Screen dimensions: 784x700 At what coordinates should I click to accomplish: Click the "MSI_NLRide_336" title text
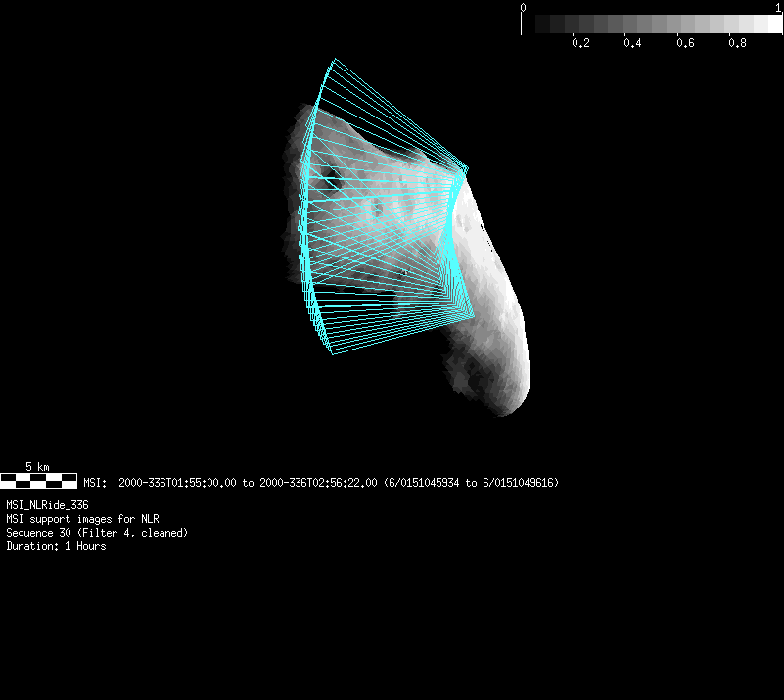coord(48,505)
